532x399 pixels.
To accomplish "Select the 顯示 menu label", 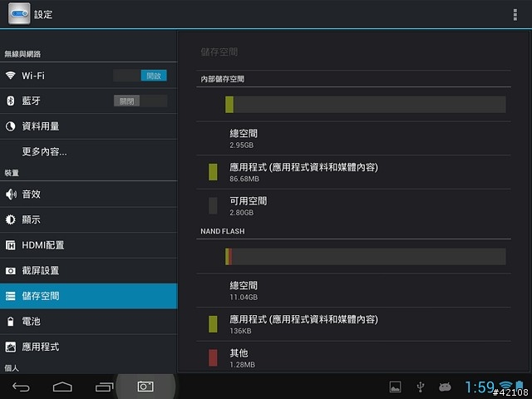I will coord(32,219).
